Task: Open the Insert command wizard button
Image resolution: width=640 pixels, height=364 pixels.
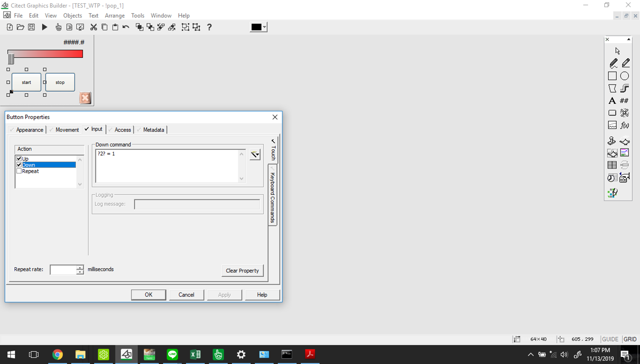Action: pos(255,155)
